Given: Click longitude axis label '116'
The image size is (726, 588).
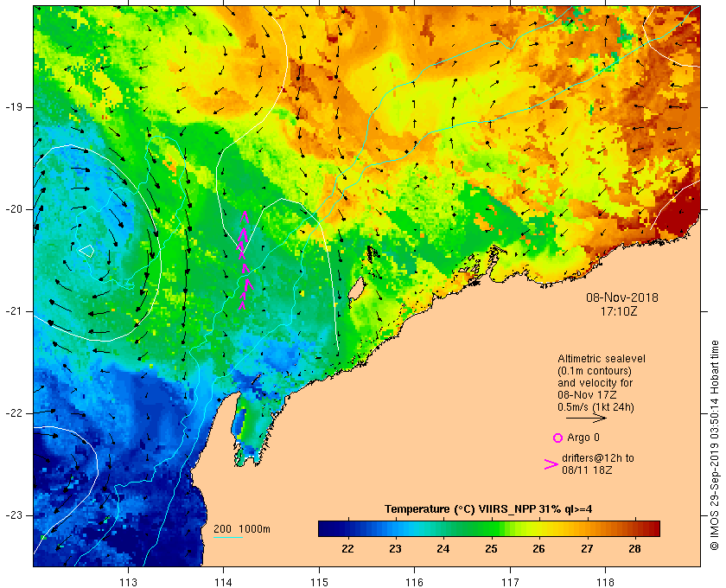Looking at the screenshot, I should tap(414, 582).
